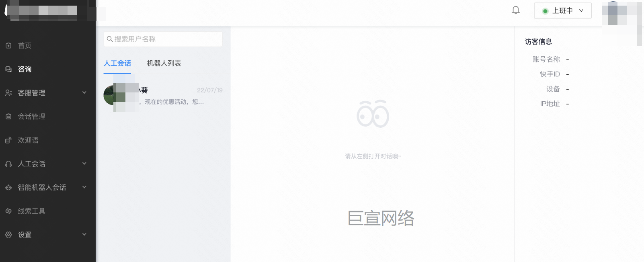644x262 pixels.
Task: Click the headset icon for 人工会话
Action: tap(8, 164)
